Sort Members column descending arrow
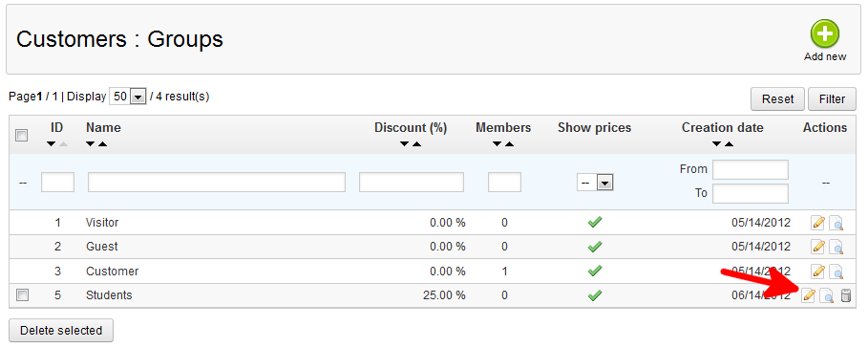The width and height of the screenshot is (868, 348). [498, 144]
